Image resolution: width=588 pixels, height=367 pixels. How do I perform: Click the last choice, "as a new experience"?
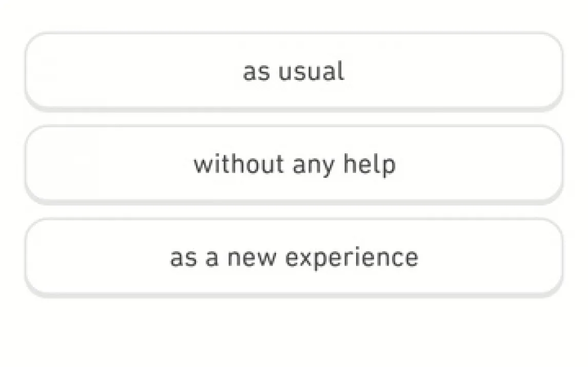pyautogui.click(x=293, y=257)
